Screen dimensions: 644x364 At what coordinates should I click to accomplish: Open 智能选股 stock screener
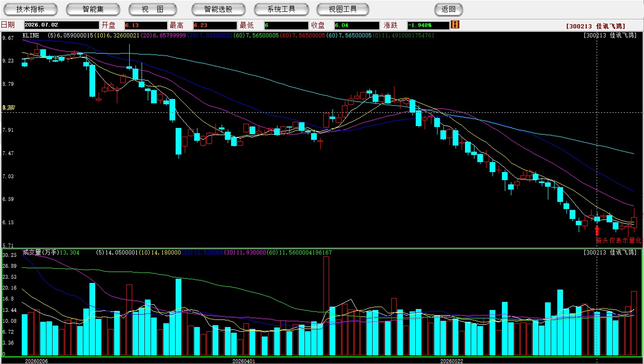(x=219, y=9)
